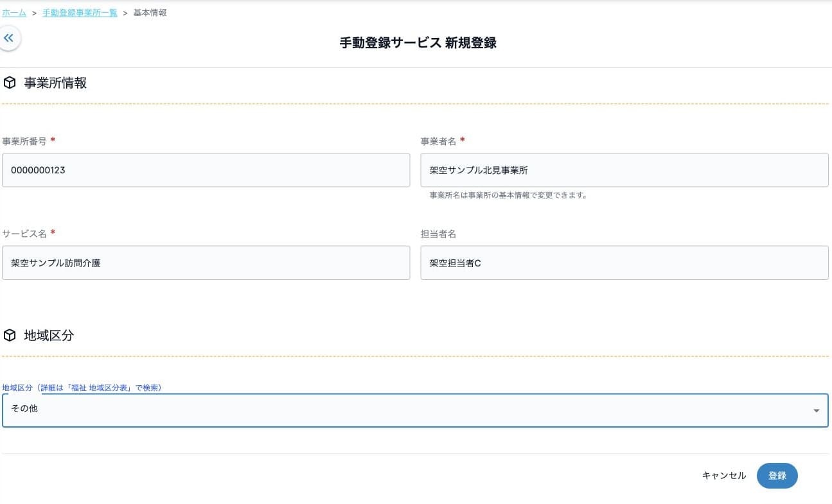Click the 担当者名 field label

coord(438,234)
